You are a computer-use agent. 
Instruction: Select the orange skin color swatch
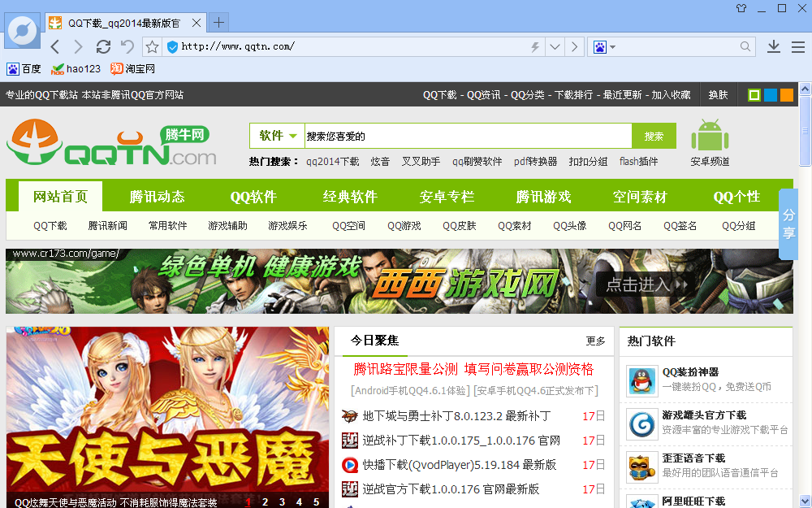pos(787,95)
